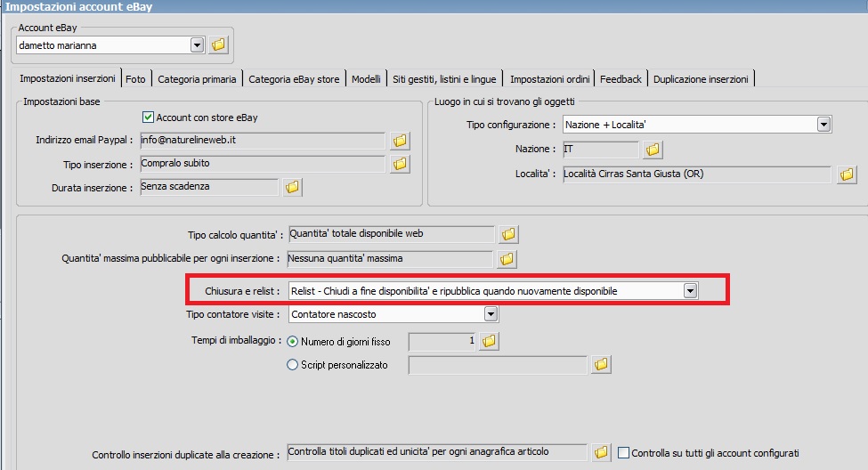Click folder icon beside Tipo calcolo quantita'

(x=508, y=234)
